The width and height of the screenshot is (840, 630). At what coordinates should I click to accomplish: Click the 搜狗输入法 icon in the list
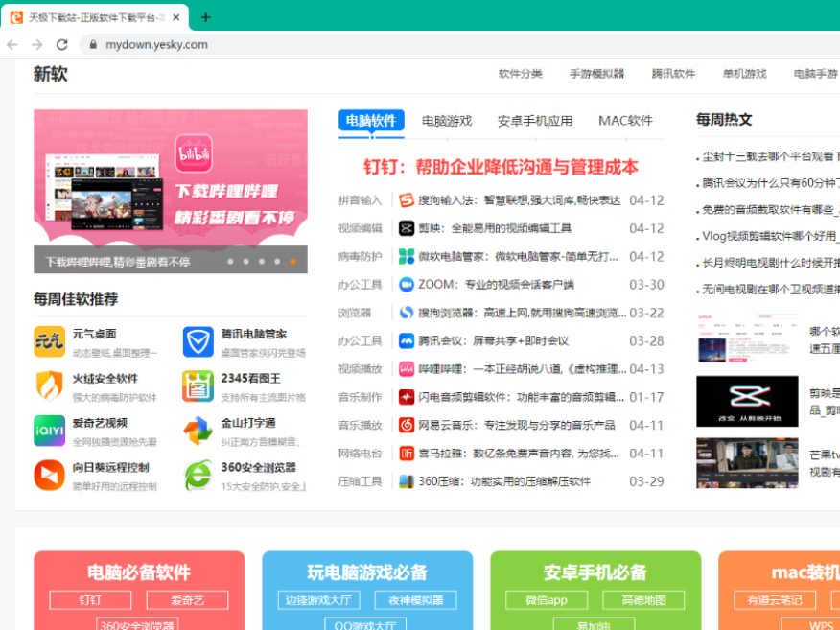point(407,200)
